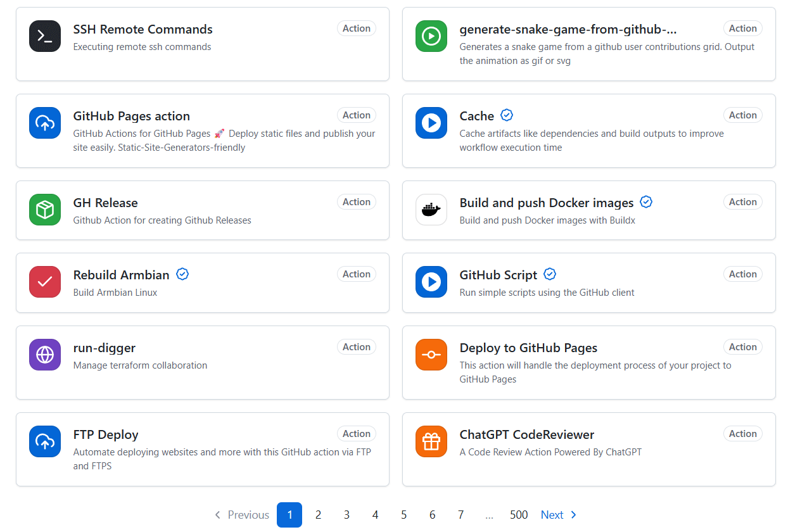Image resolution: width=800 pixels, height=532 pixels.
Task: Go to page 2 of results
Action: click(x=318, y=515)
